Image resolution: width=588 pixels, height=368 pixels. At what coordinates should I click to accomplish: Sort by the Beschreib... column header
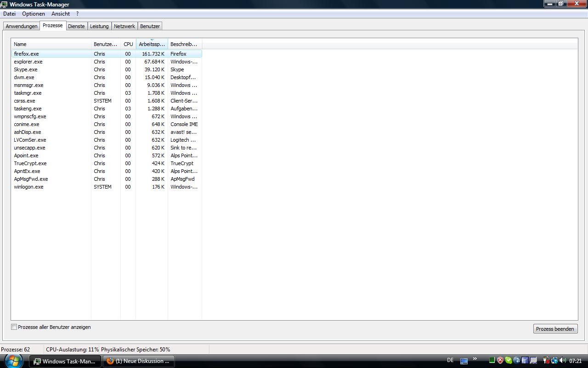click(x=185, y=44)
